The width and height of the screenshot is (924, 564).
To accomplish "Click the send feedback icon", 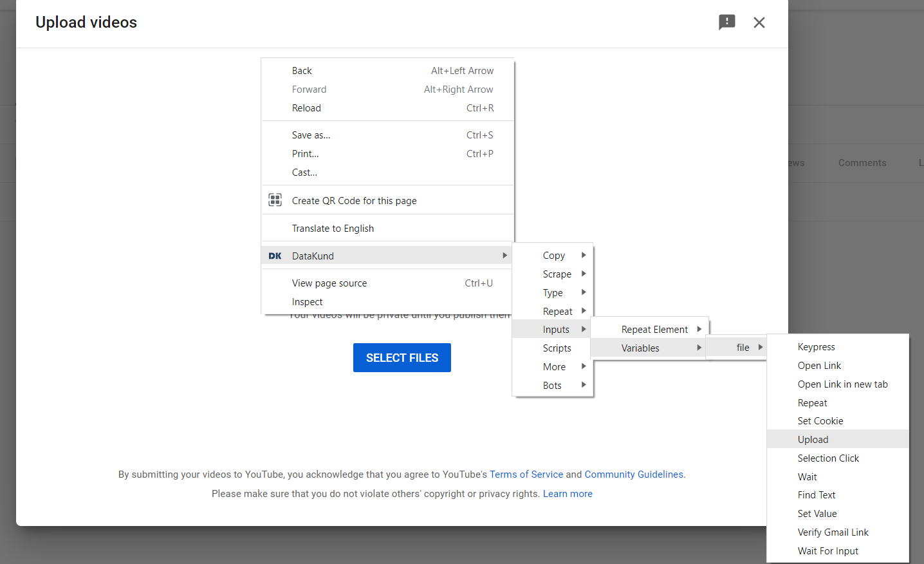I will [726, 23].
